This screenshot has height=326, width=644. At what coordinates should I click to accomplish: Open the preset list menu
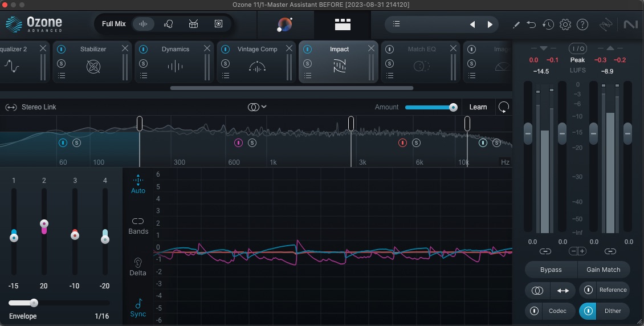pos(396,24)
